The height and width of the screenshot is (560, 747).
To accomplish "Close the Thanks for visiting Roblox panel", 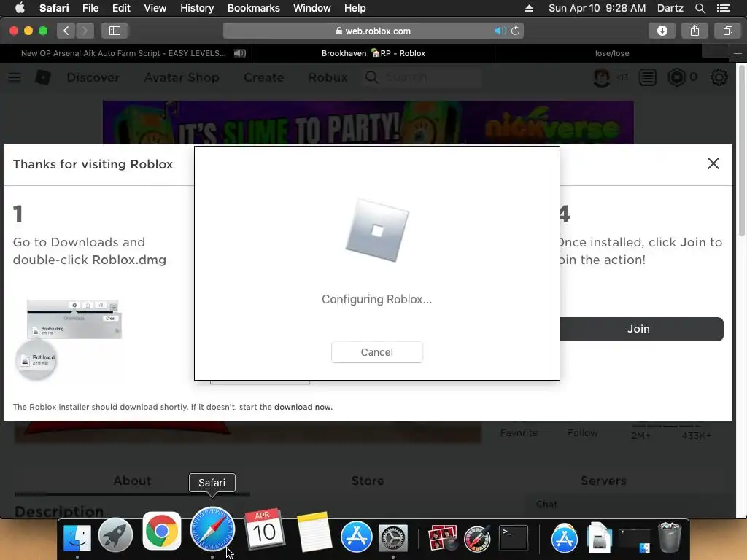I will pyautogui.click(x=713, y=163).
